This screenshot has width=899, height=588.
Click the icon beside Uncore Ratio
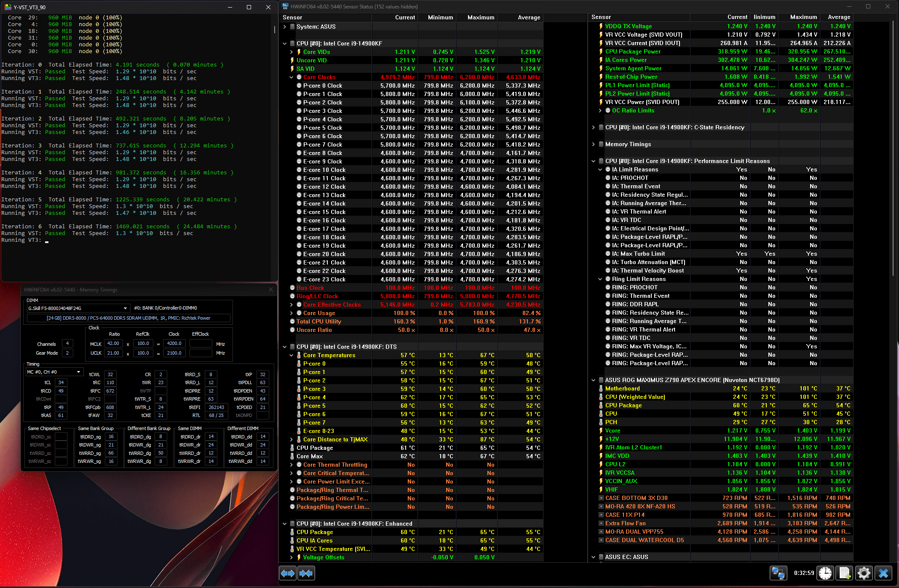tap(292, 330)
